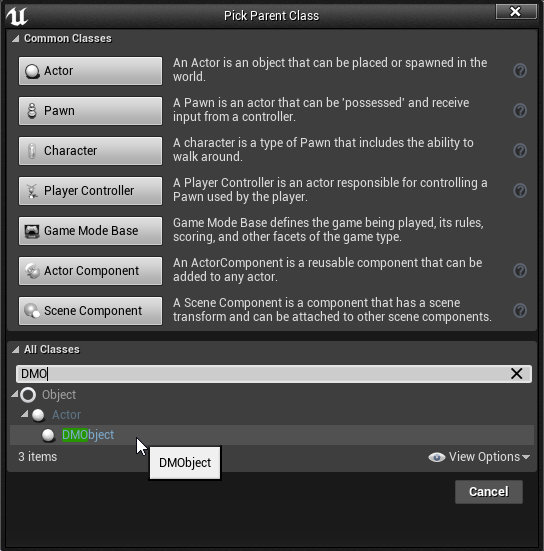Open help for the Character class

520,151
